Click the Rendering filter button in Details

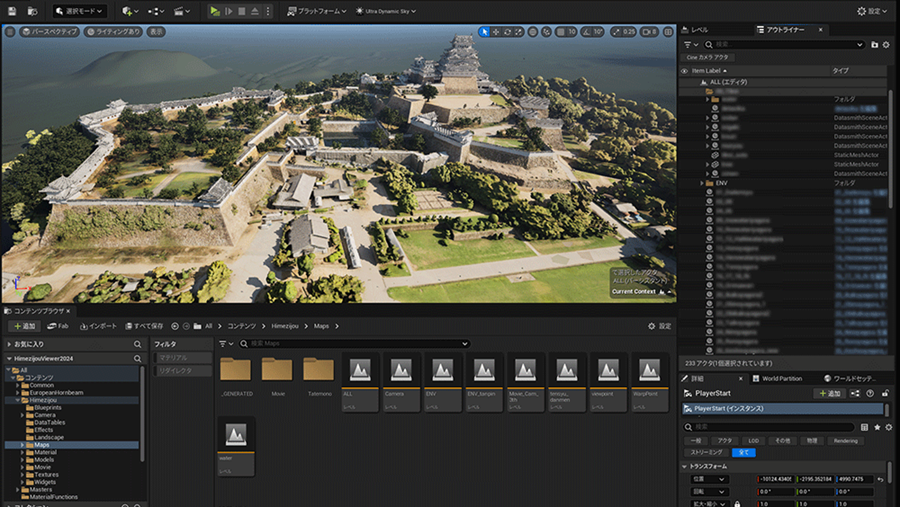[x=845, y=440]
